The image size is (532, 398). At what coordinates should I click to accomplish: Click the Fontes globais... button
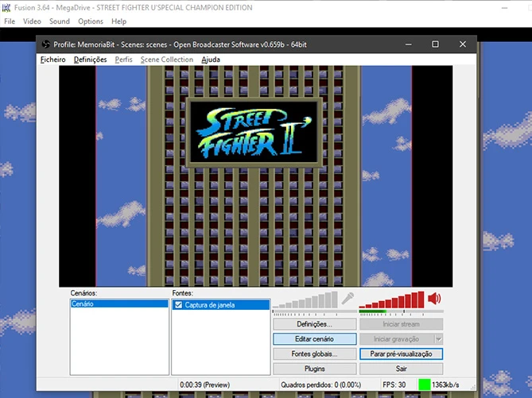[x=315, y=354]
